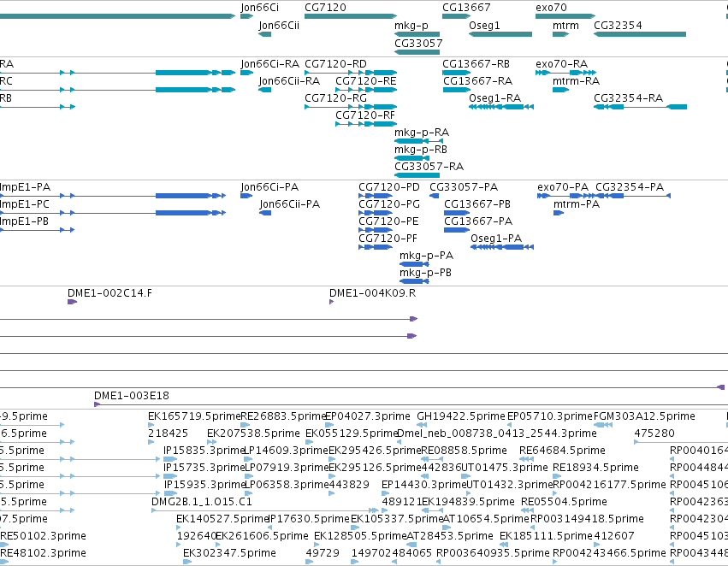Click transcript CG13667-RB
728x566 pixels.
click(x=457, y=73)
